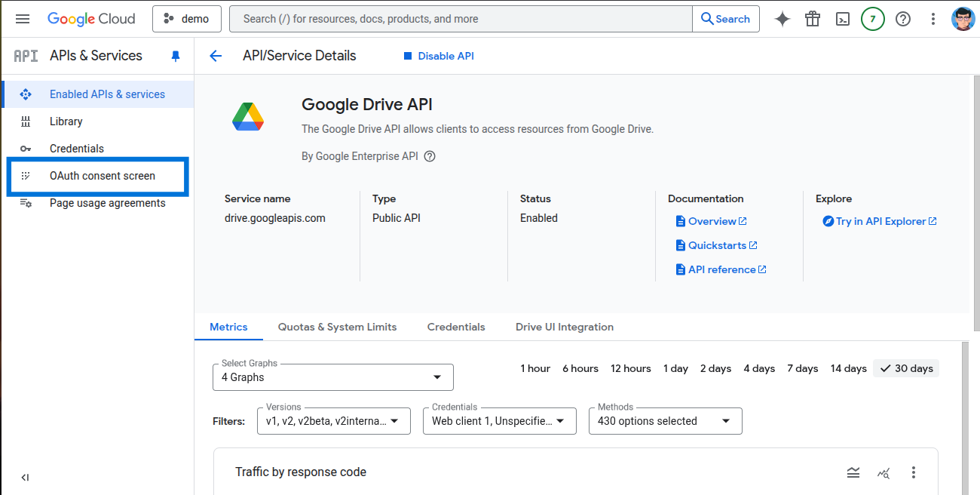Switch to the Credentials tab
This screenshot has height=495, width=980.
(456, 327)
